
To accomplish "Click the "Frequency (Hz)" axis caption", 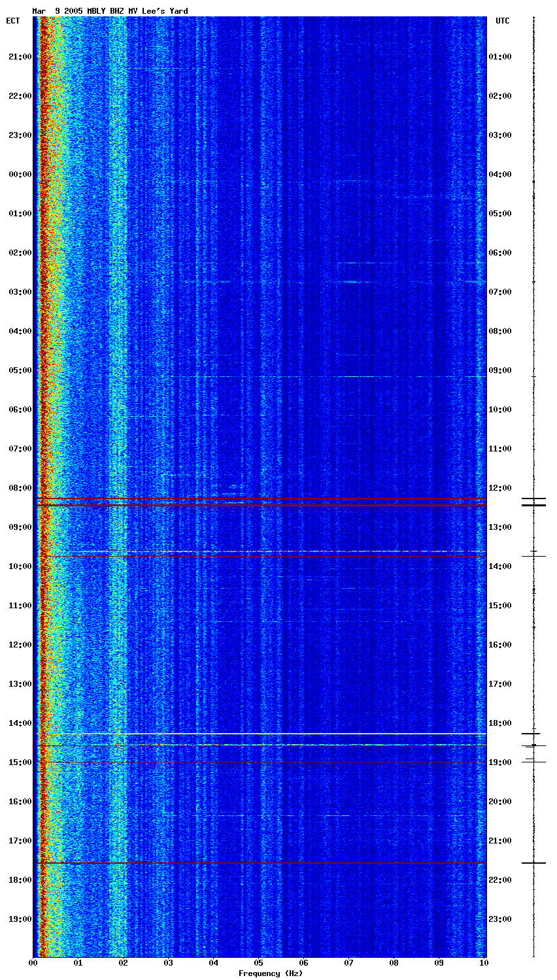I will point(270,973).
